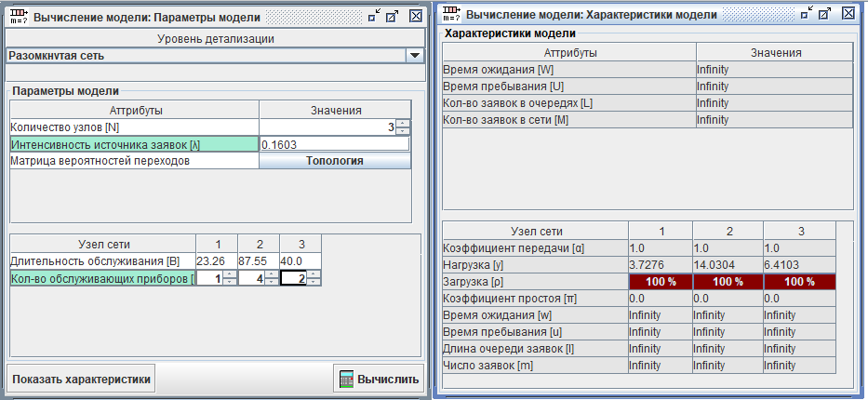Increase Количество узлов [N] value

click(404, 124)
